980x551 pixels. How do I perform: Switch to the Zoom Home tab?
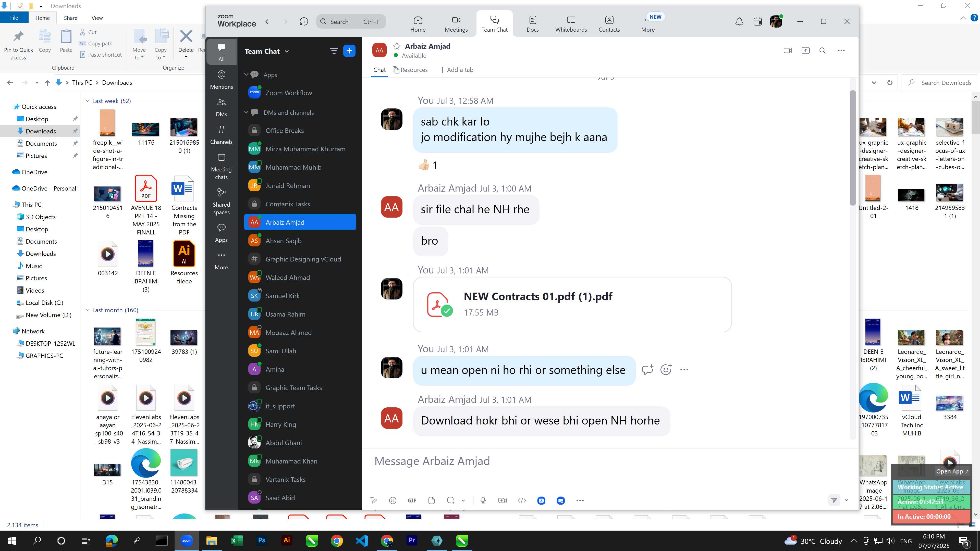[418, 24]
